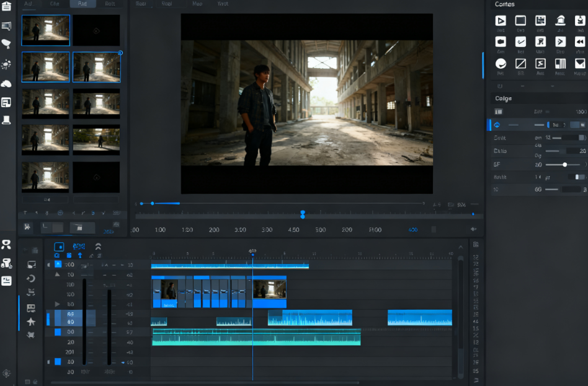Image resolution: width=588 pixels, height=386 pixels.
Task: Switch to the Map tab above the preview
Action: click(x=197, y=4)
